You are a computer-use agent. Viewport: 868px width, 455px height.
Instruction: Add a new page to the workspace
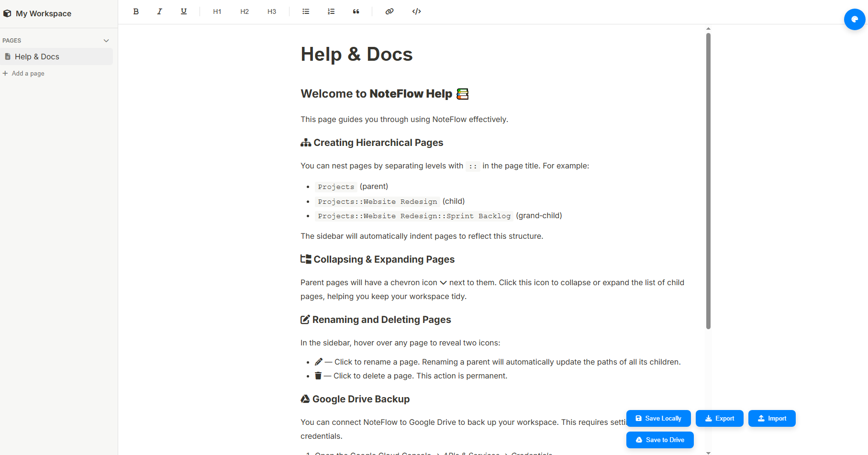(x=23, y=73)
